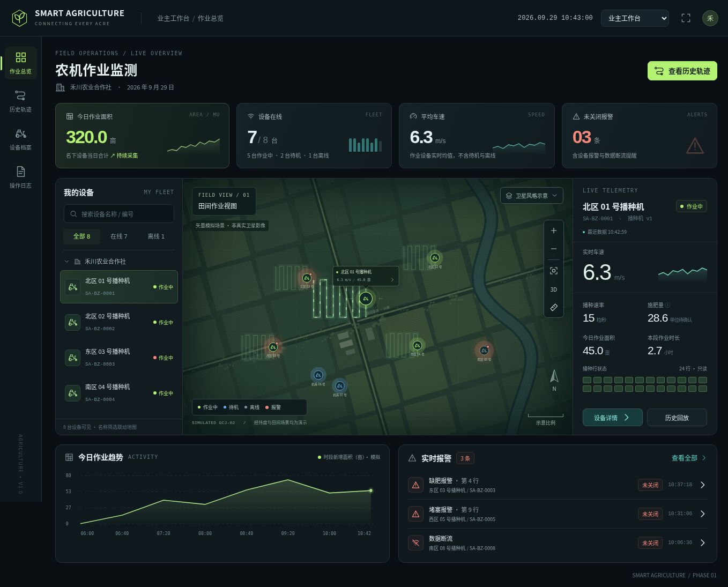Select the 南区 04 号 map marker

coord(417,346)
